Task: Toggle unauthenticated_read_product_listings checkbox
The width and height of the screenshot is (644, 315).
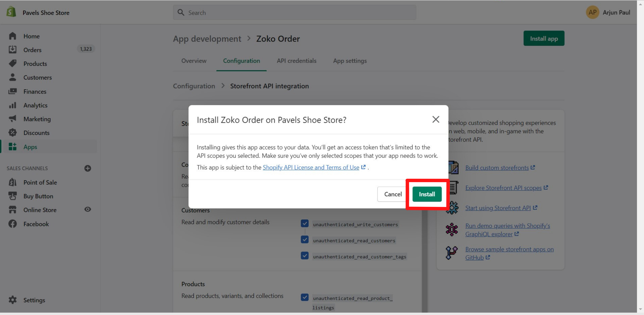Action: click(304, 297)
